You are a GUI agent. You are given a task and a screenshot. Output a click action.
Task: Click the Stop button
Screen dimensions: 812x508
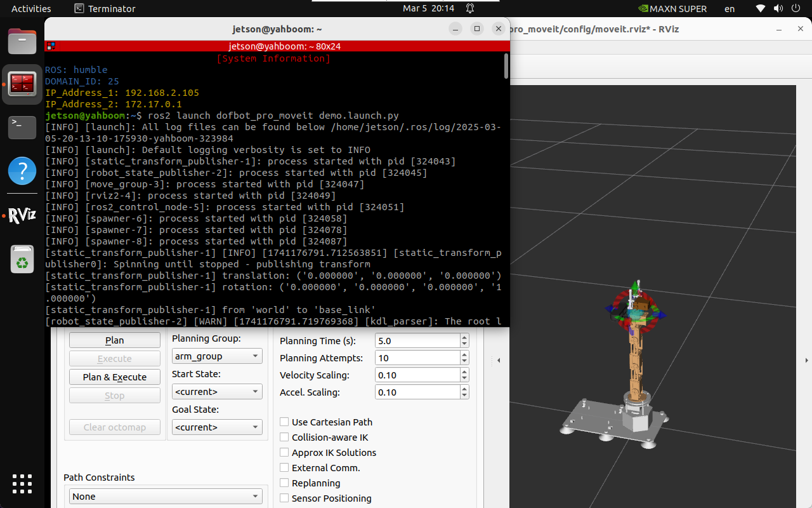[115, 396]
